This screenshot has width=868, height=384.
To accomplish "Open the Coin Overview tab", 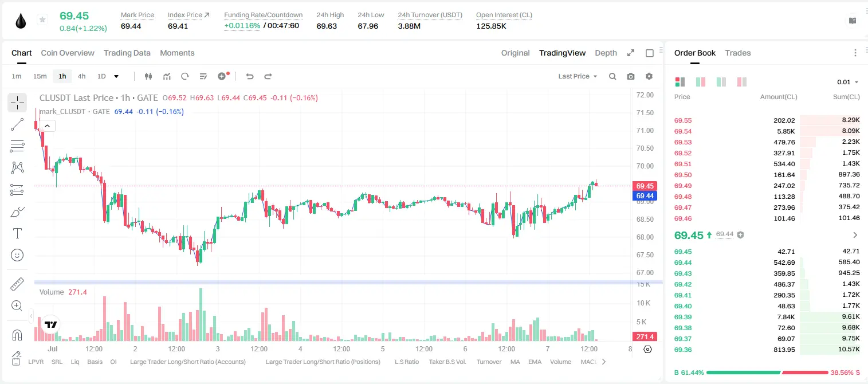I will [x=68, y=53].
